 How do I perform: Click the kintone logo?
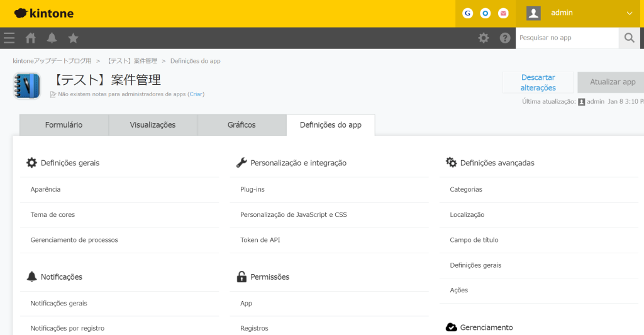point(44,13)
